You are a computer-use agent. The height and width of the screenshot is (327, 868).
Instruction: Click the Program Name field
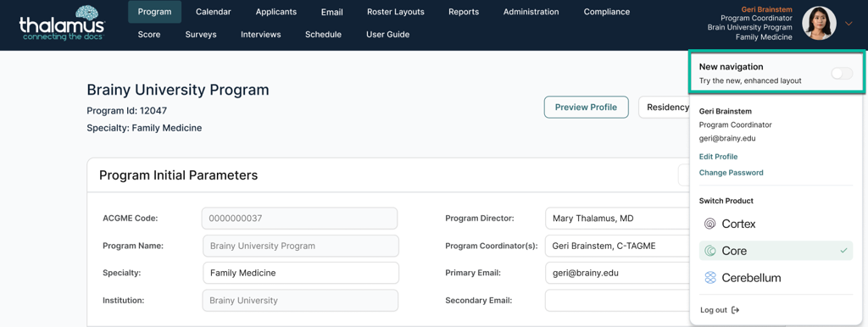(301, 246)
